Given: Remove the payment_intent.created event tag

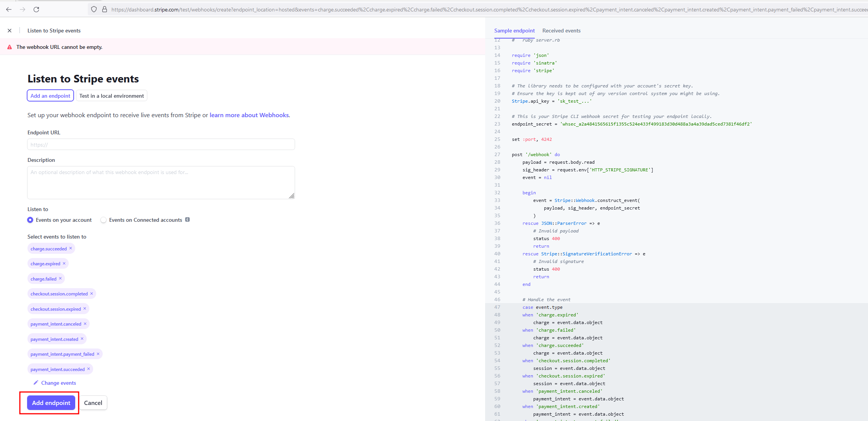Looking at the screenshot, I should tap(82, 339).
